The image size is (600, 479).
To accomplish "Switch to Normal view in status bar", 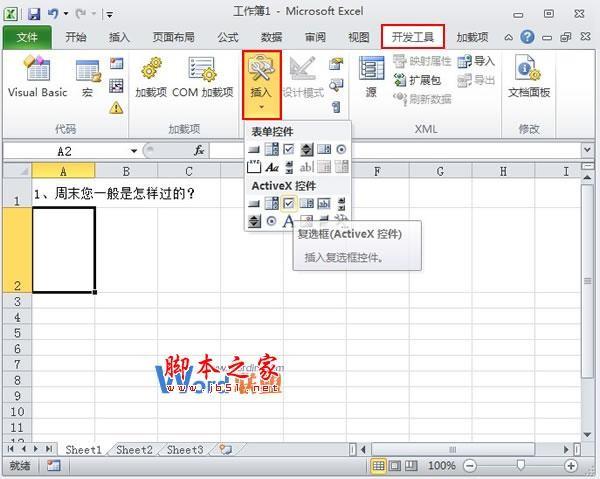I will [378, 466].
